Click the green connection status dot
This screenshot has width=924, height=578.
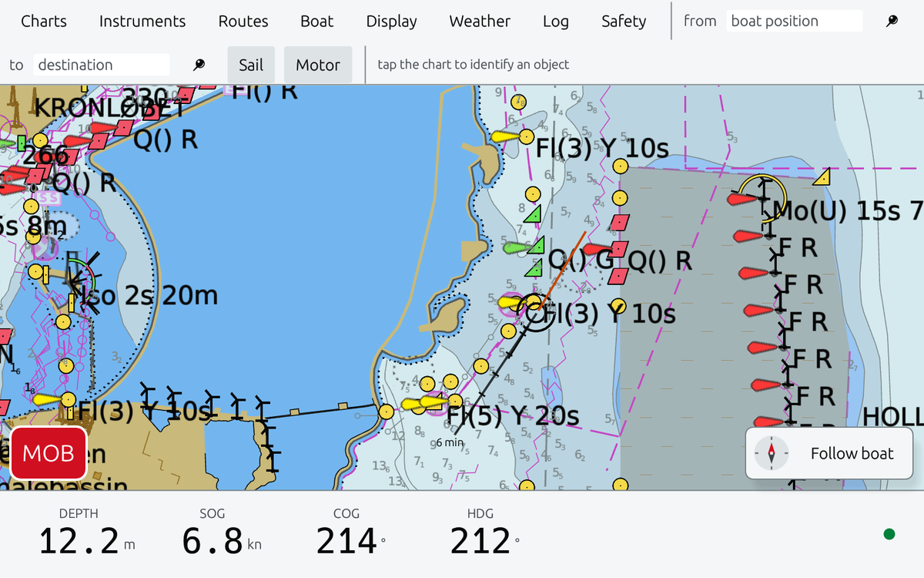(889, 534)
